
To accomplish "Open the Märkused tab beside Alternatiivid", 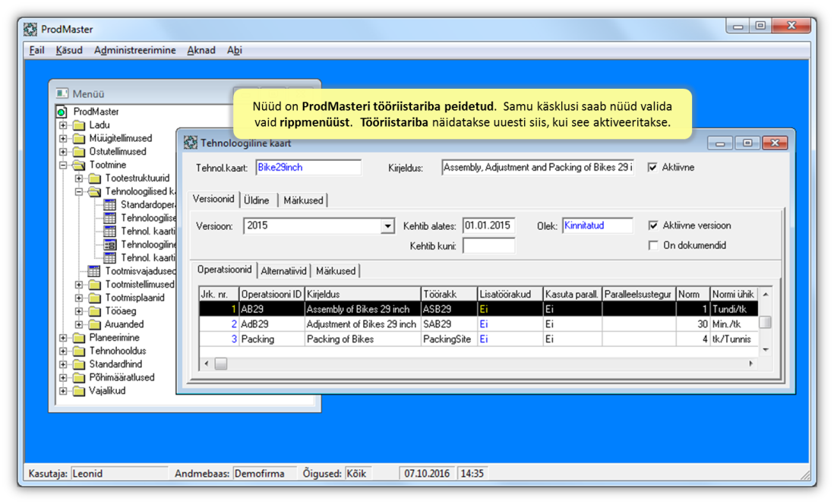I will point(336,271).
